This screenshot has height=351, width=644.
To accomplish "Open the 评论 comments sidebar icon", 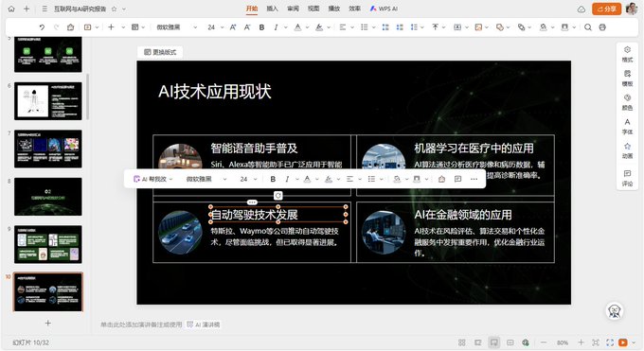I will click(627, 178).
